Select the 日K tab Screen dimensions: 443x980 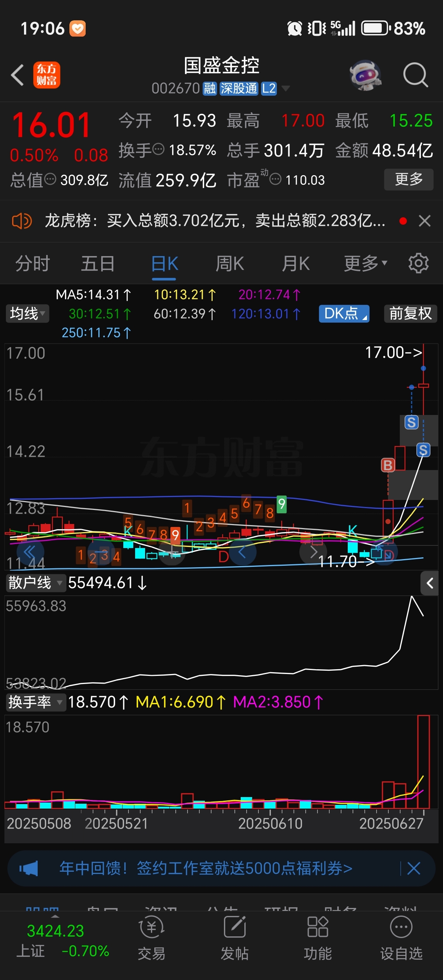tap(165, 263)
